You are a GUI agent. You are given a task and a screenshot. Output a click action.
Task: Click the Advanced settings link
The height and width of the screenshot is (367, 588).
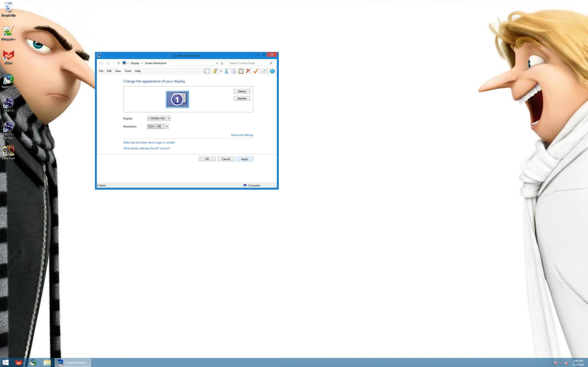[x=242, y=135]
